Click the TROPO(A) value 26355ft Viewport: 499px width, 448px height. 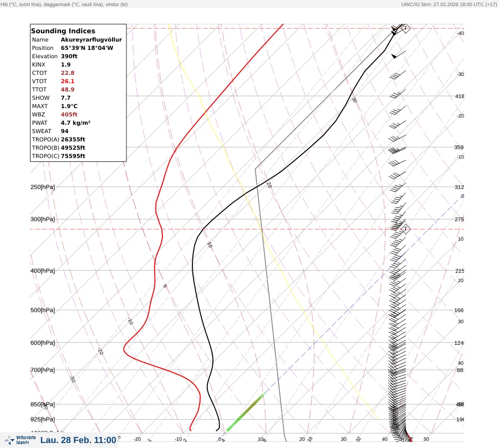[73, 139]
